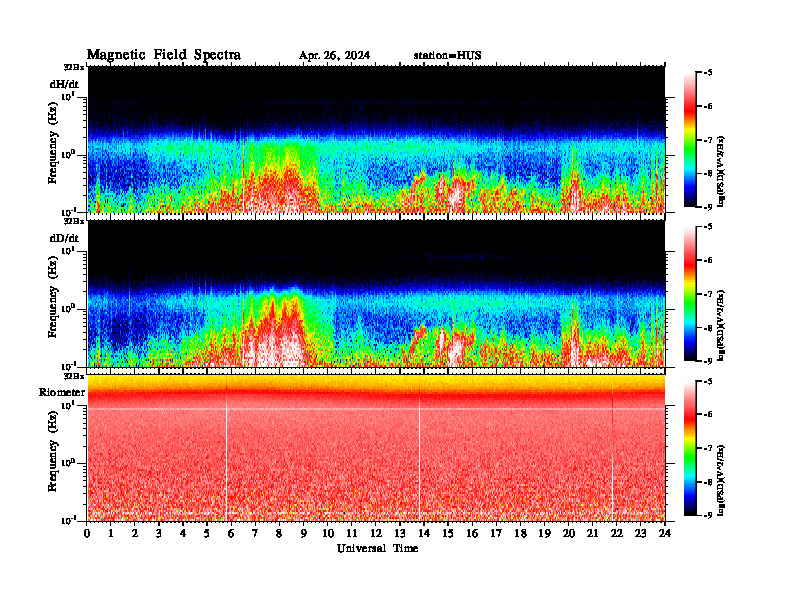Screen dimensions: 792x612
Task: Click hour 8 on the time axis
Action: point(279,533)
